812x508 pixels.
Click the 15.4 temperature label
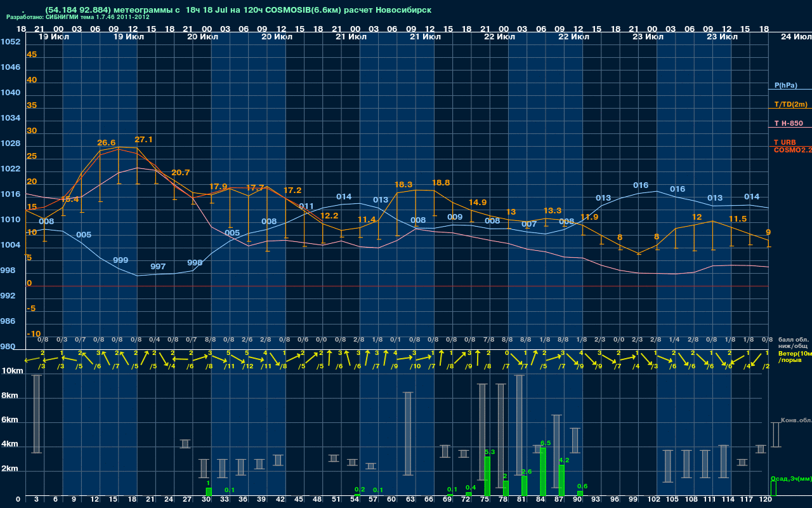[x=70, y=199]
